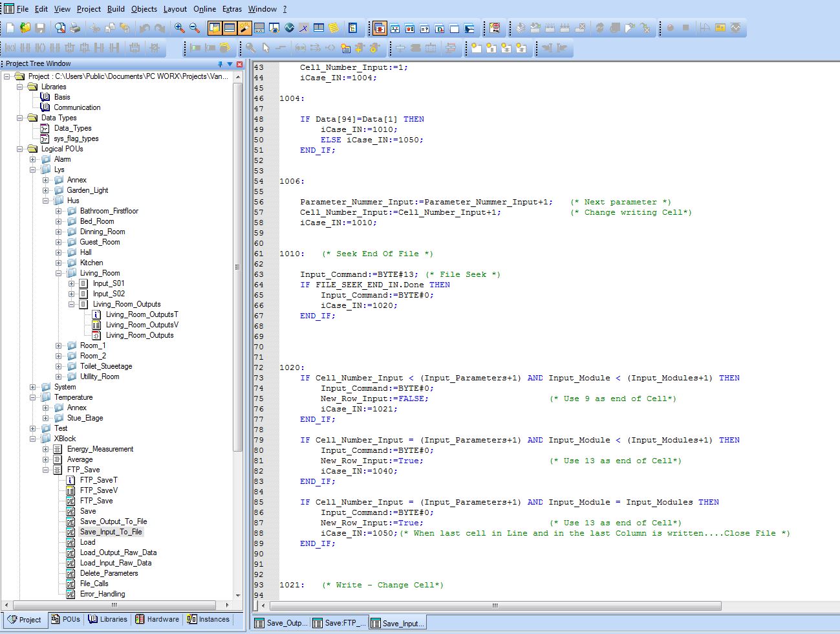Image resolution: width=840 pixels, height=634 pixels.
Task: Toggle the Message Window toolbar button
Action: (229, 28)
